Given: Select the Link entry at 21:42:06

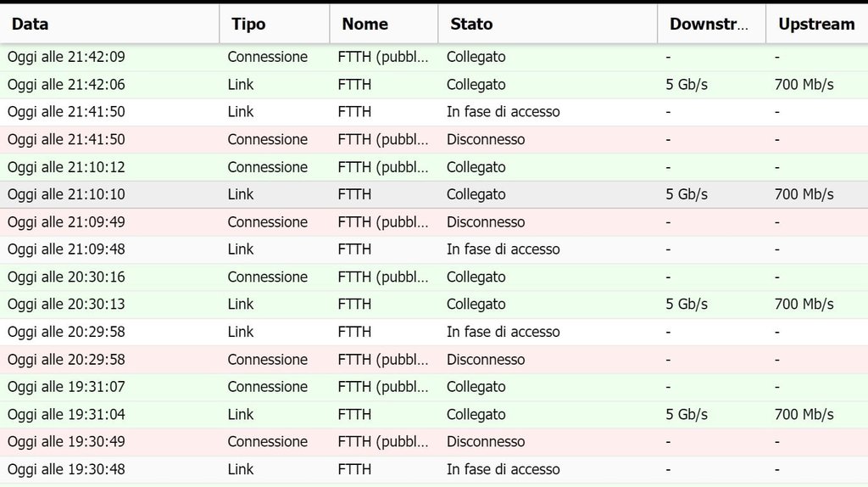Looking at the screenshot, I should (241, 85).
